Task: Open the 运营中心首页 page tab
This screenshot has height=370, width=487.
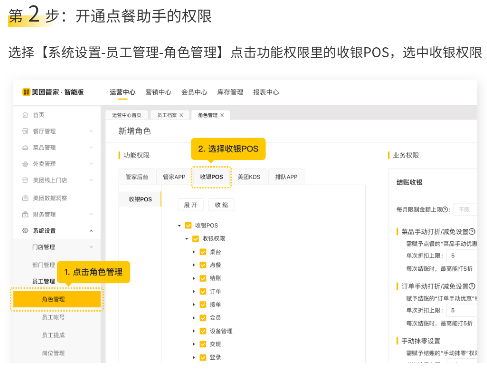Action: pos(127,115)
